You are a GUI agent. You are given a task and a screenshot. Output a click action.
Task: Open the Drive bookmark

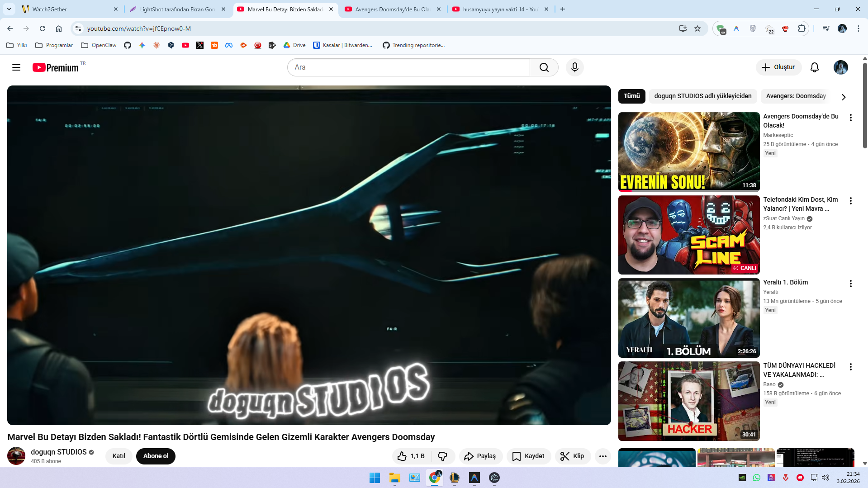(294, 45)
